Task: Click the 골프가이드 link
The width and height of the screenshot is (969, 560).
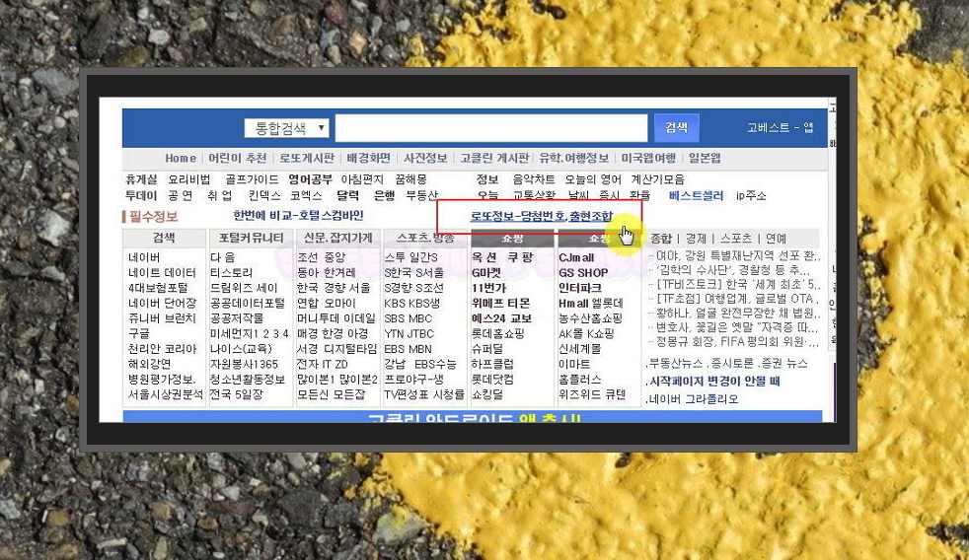Action: tap(252, 179)
